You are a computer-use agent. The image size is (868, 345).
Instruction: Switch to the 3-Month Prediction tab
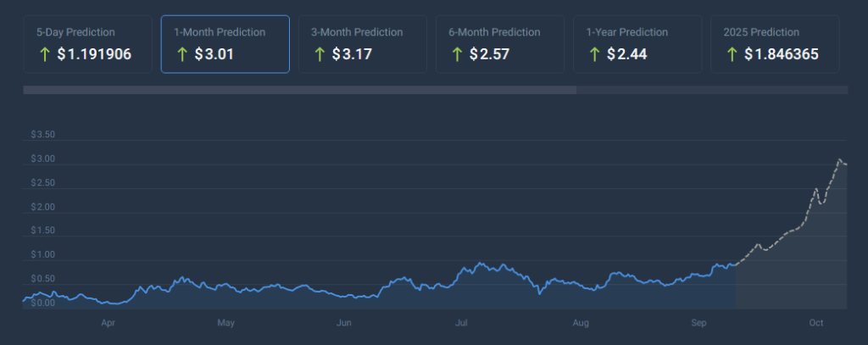pyautogui.click(x=362, y=44)
